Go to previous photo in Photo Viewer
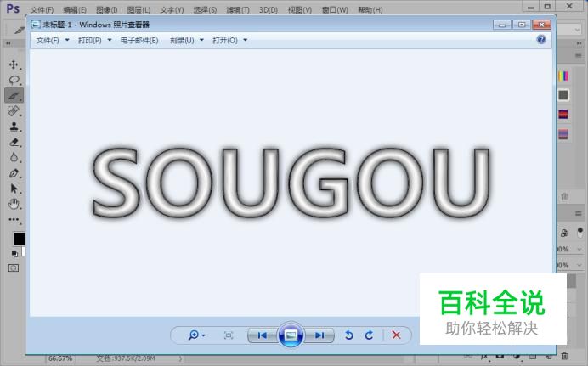The height and width of the screenshot is (366, 588). click(263, 335)
